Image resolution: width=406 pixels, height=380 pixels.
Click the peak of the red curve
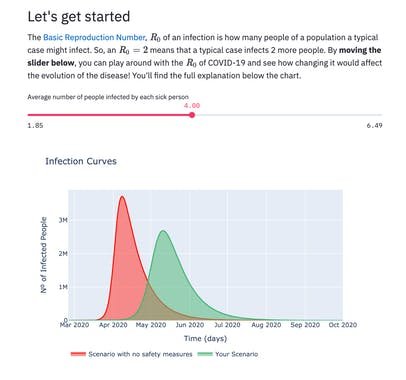122,196
